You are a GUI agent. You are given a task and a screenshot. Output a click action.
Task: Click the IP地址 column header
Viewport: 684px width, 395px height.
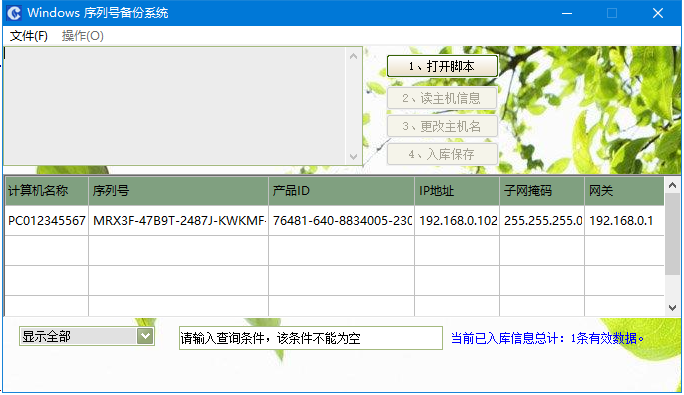pos(457,191)
